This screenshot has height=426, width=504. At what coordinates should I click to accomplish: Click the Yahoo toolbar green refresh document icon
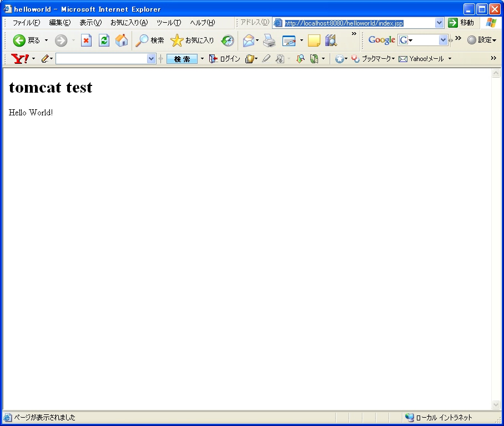tap(314, 58)
